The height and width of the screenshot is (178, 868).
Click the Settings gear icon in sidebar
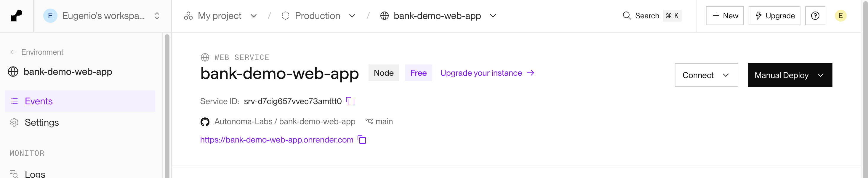tap(14, 122)
